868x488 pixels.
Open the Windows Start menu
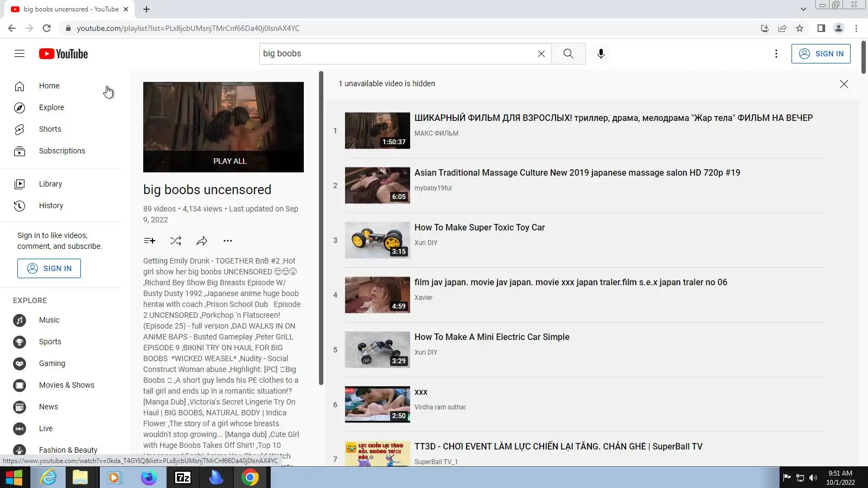pyautogui.click(x=14, y=478)
